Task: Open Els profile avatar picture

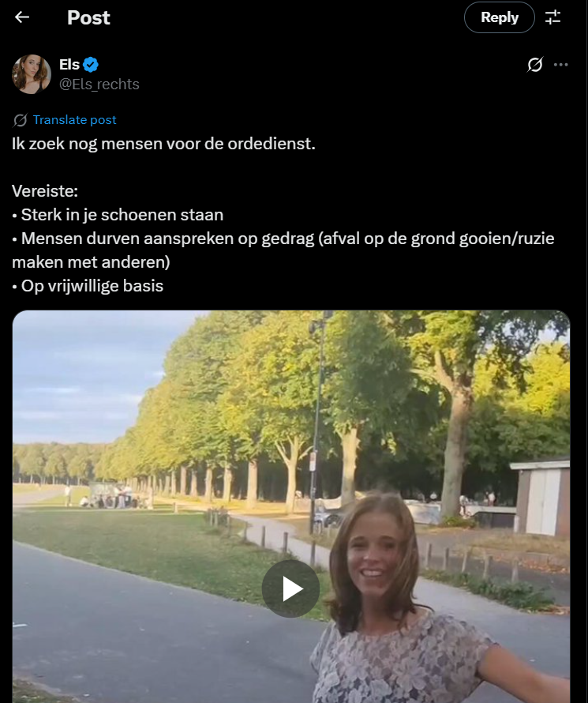Action: click(32, 74)
